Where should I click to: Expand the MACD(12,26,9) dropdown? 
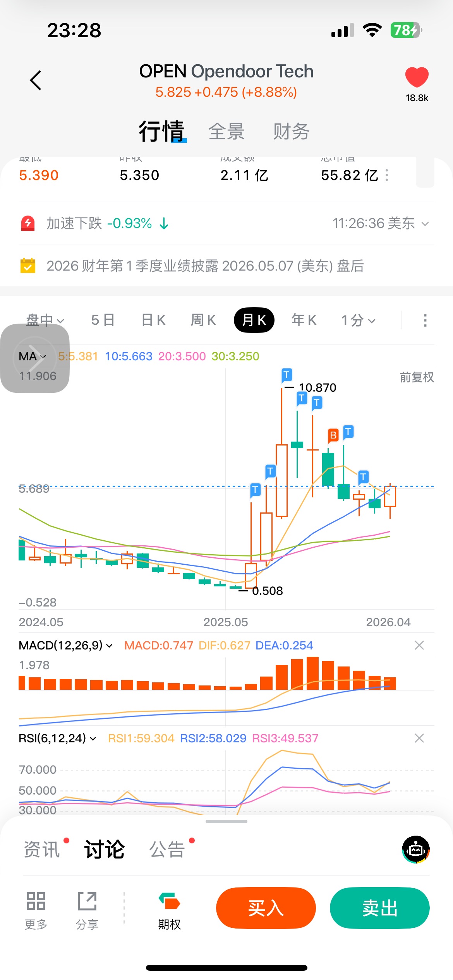pos(65,645)
